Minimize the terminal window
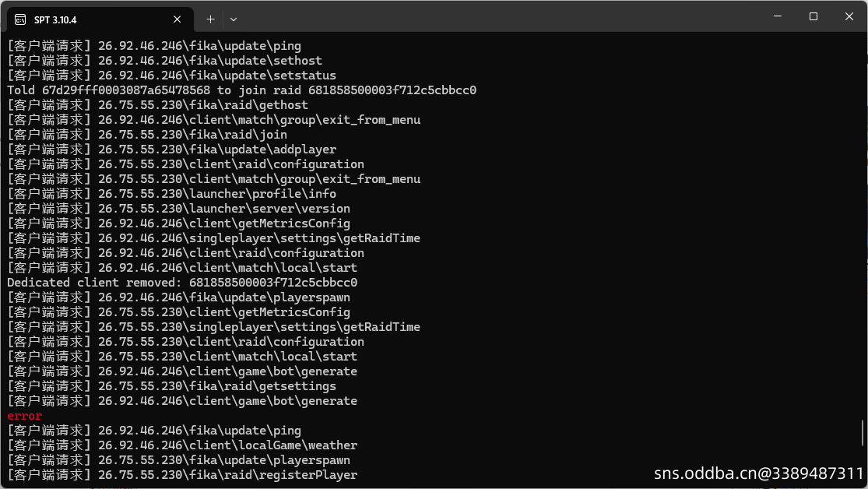Screen dimensions: 868x489 coord(778,16)
